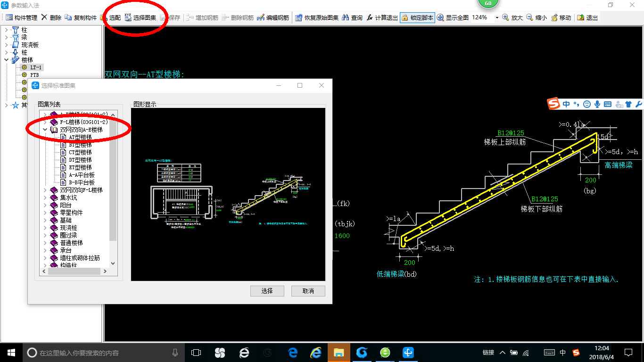Open Task View on taskbar

196,352
